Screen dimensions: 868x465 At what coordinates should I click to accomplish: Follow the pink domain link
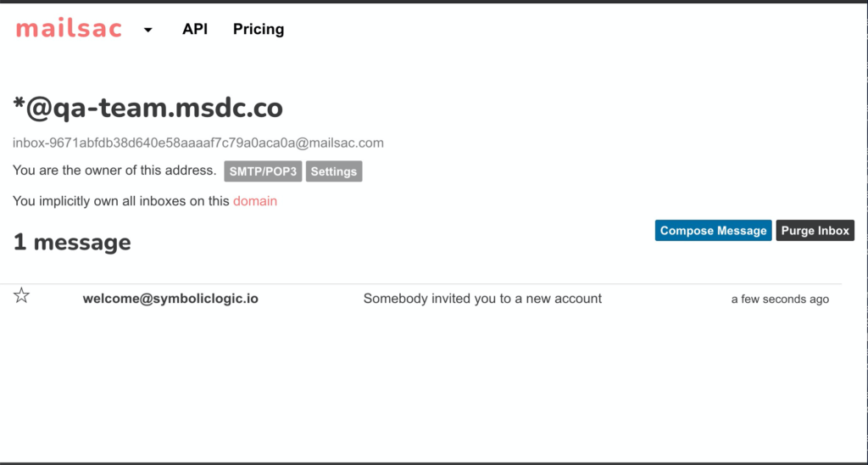tap(255, 201)
